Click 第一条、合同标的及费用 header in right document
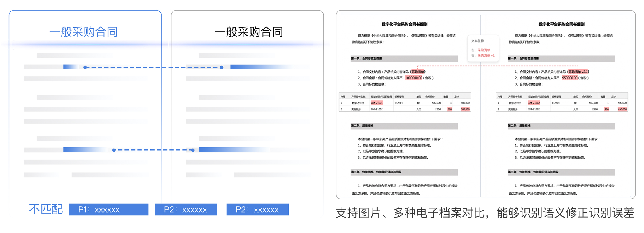The width and height of the screenshot is (644, 233). 523,58
